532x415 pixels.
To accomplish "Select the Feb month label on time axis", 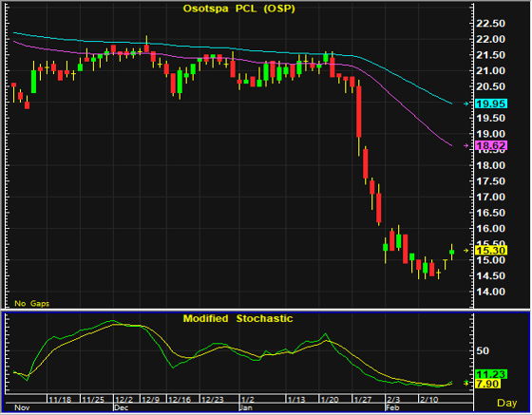I will pyautogui.click(x=392, y=407).
